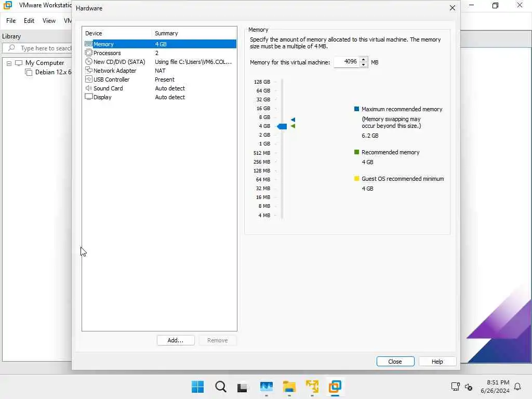Click the Summary column header
The height and width of the screenshot is (399, 532).
194,33
